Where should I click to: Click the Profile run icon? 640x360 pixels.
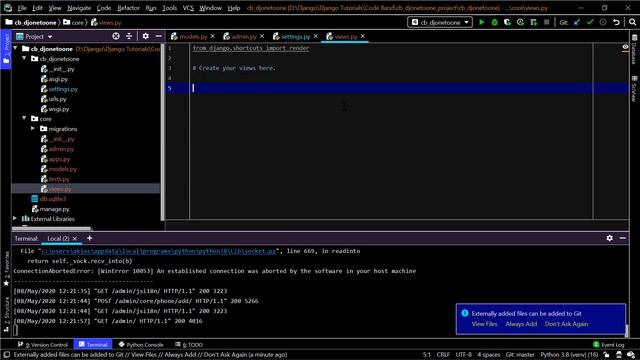[520, 22]
